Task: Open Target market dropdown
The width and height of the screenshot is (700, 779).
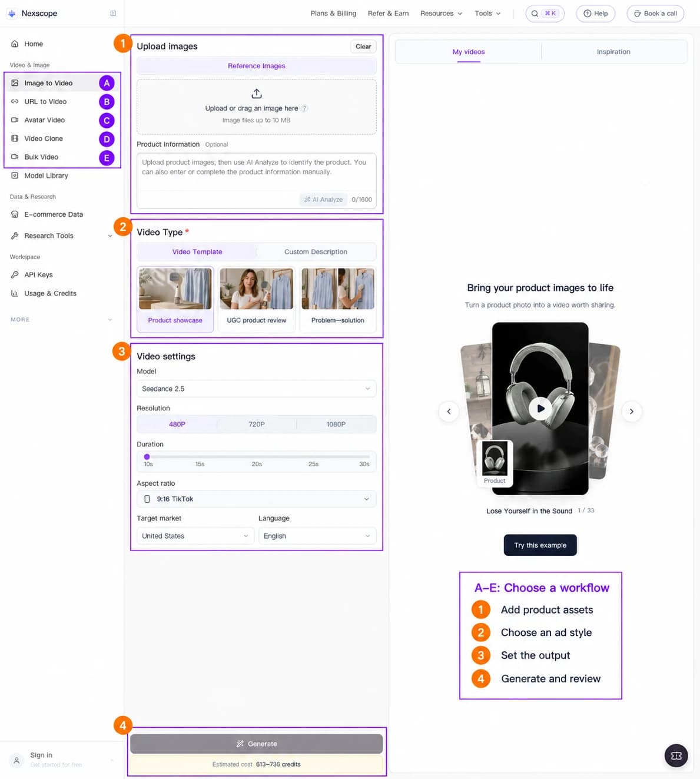Action: pyautogui.click(x=195, y=536)
